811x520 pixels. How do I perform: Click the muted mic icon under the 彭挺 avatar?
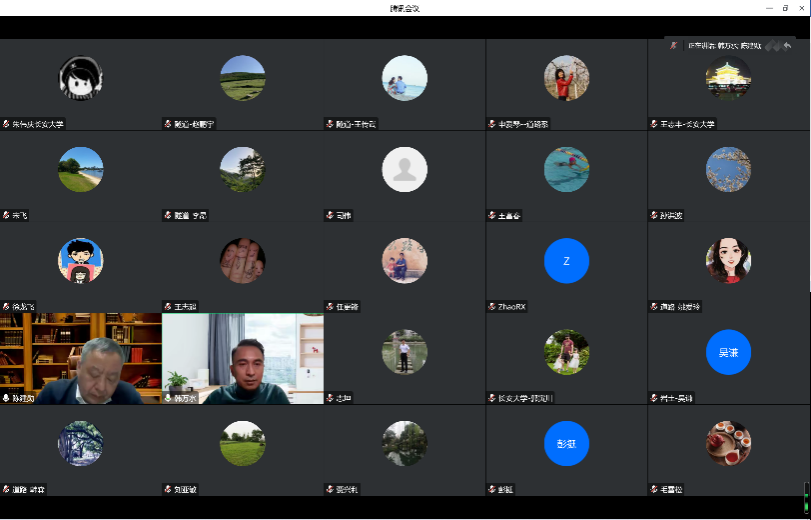pyautogui.click(x=492, y=489)
